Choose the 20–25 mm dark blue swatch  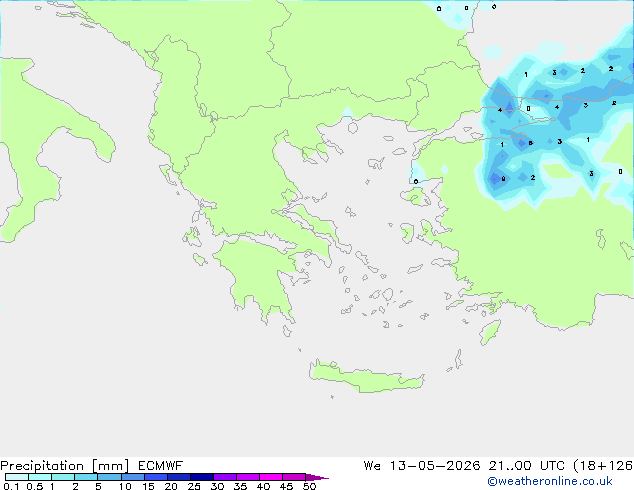click(179, 477)
